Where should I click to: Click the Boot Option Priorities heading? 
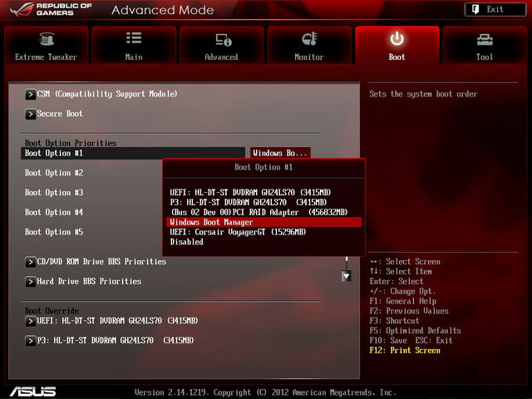click(71, 143)
